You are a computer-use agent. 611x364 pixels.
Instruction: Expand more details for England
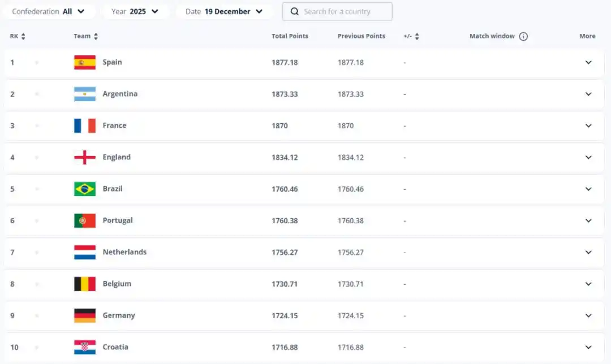[588, 157]
